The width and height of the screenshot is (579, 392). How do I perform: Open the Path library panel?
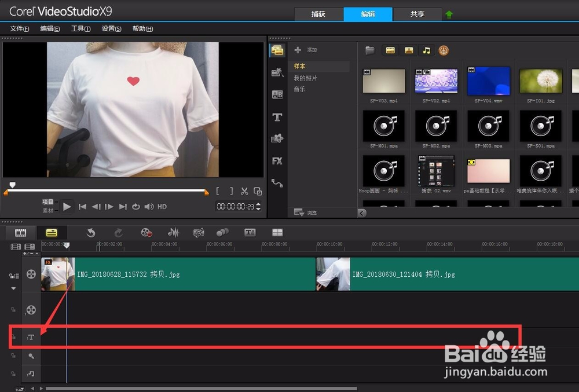point(277,183)
